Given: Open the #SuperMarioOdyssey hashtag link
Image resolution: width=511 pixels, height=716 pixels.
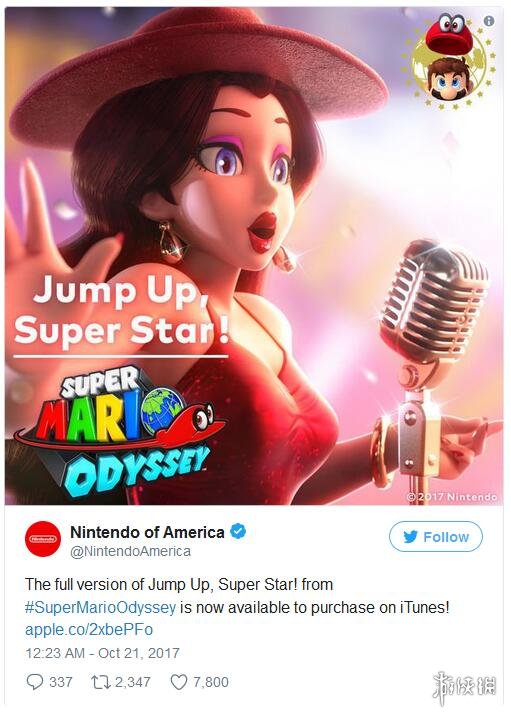Looking at the screenshot, I should point(100,607).
